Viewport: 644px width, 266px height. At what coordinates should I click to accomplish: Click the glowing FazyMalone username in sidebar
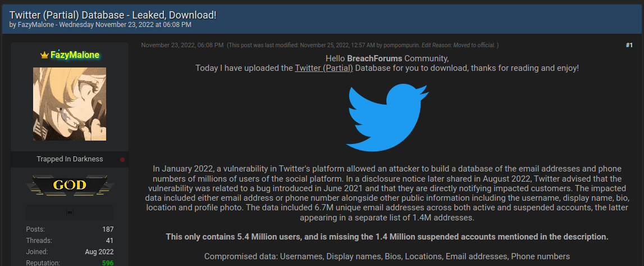point(75,55)
